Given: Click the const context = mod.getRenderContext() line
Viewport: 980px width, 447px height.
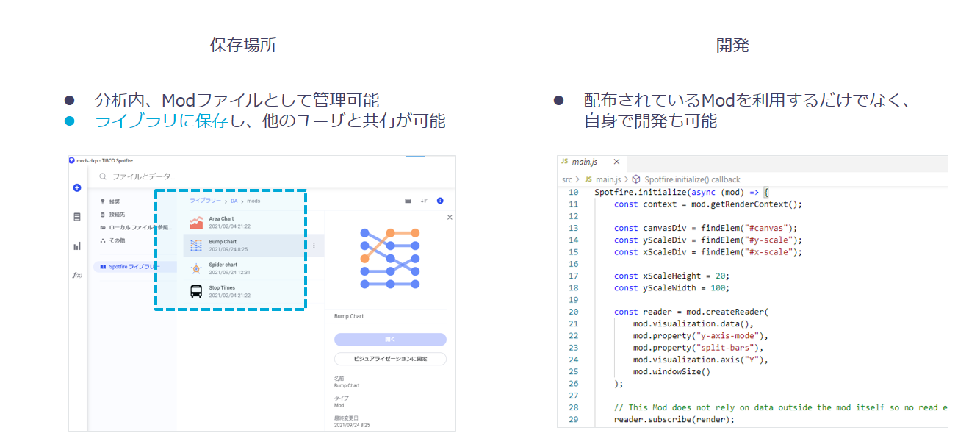Looking at the screenshot, I should point(708,204).
